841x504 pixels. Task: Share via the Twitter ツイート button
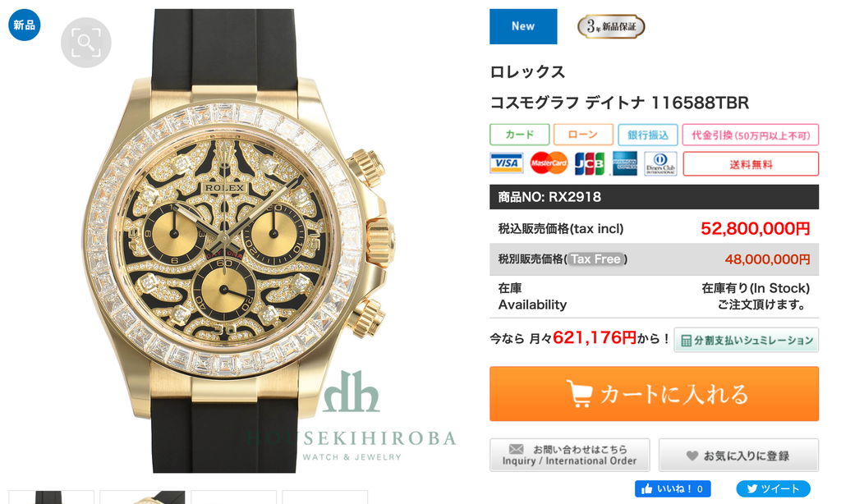click(773, 488)
